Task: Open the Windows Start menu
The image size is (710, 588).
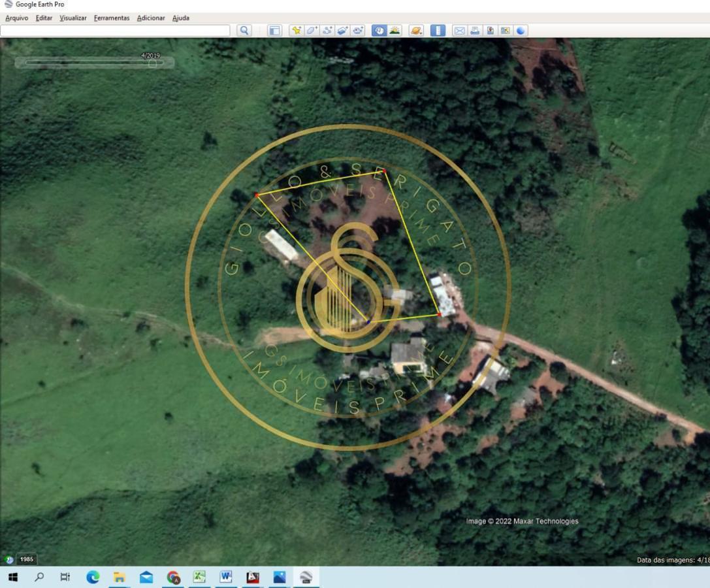Action: click(13, 577)
